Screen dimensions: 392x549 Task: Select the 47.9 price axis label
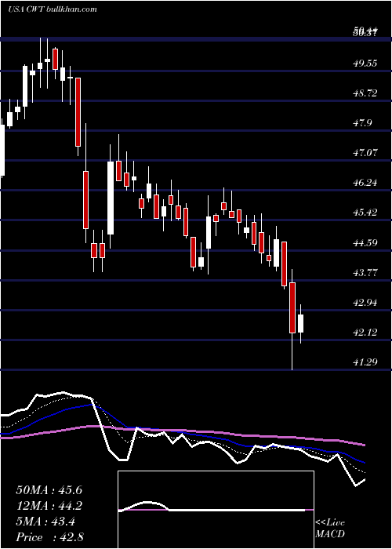coord(363,123)
